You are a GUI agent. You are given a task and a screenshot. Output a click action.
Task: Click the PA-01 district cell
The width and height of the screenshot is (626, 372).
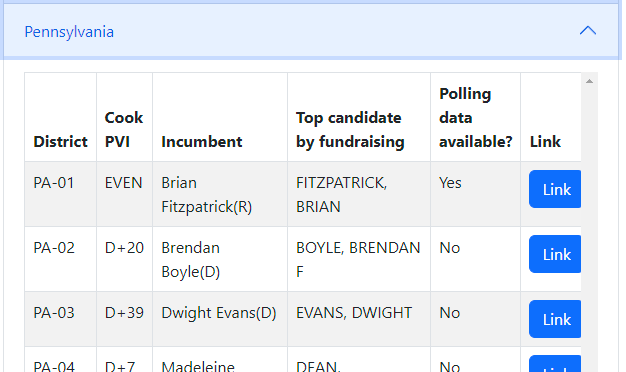pyautogui.click(x=60, y=194)
